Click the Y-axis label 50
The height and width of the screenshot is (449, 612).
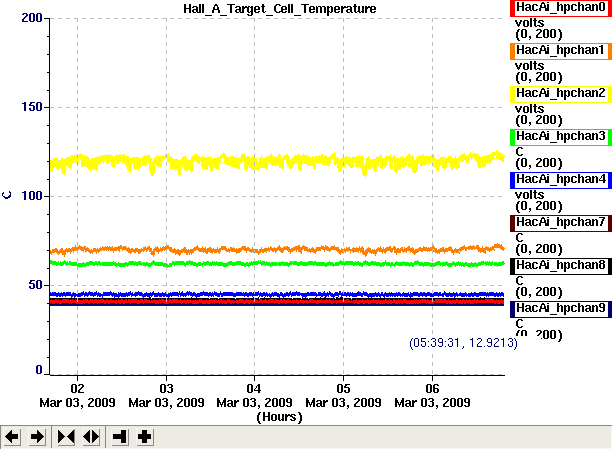click(x=35, y=285)
